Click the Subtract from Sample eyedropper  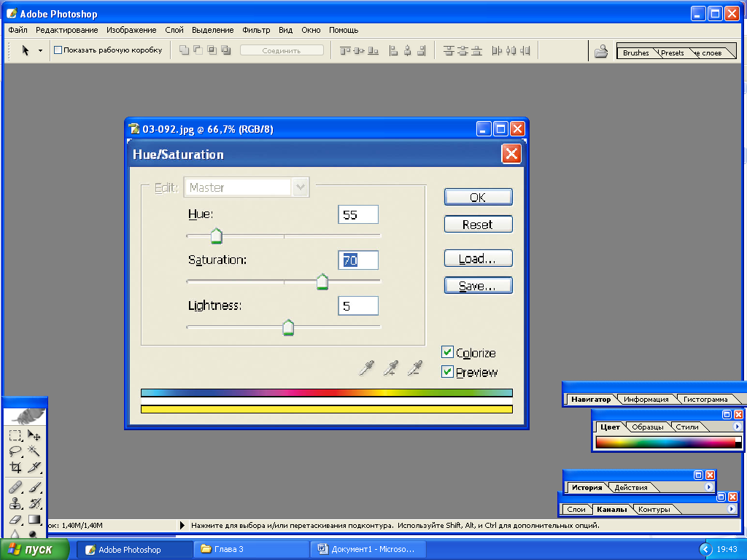tap(415, 368)
